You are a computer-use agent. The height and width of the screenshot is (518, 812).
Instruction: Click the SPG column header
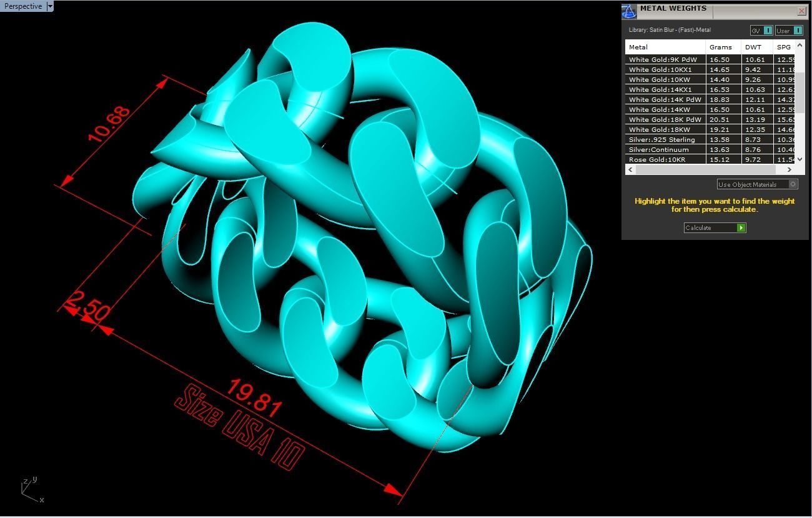point(784,47)
